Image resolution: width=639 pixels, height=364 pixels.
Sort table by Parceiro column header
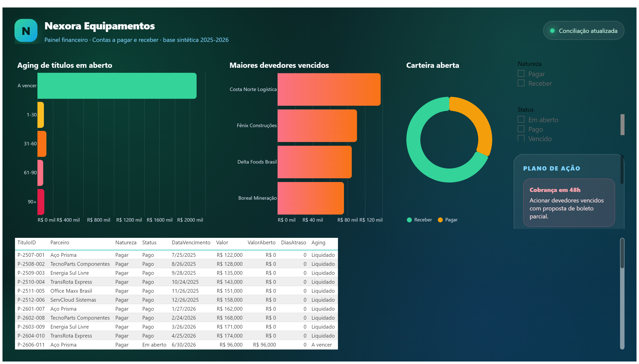point(60,243)
